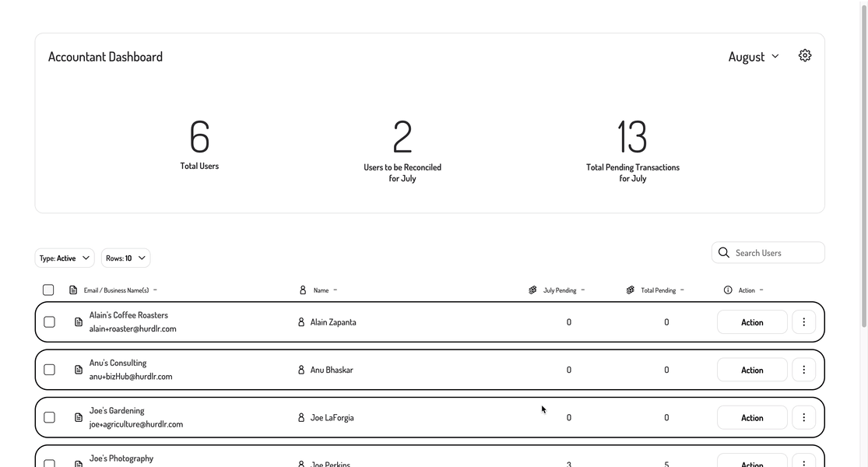868x467 pixels.
Task: Click the person icon in the Name column header
Action: pyautogui.click(x=303, y=290)
